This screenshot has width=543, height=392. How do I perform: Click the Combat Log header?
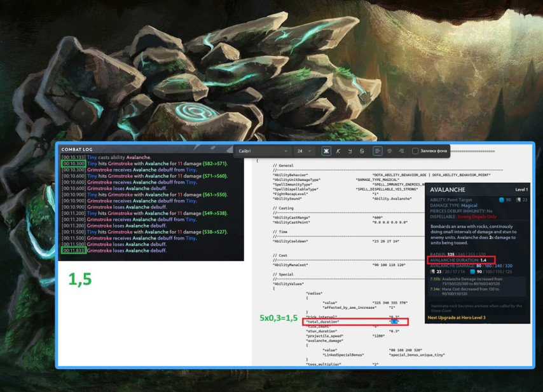tap(78, 149)
